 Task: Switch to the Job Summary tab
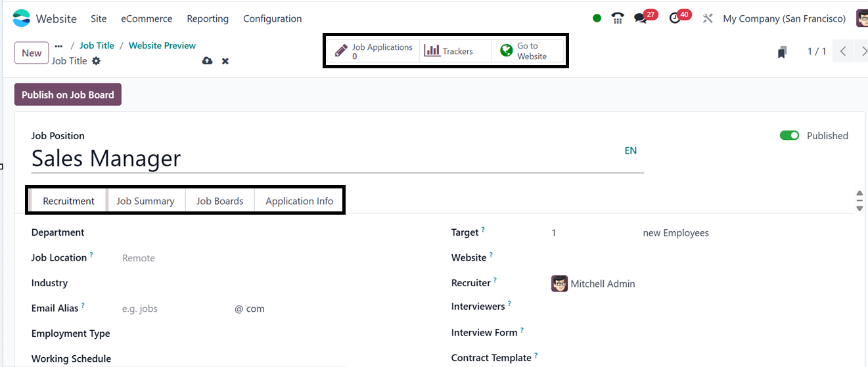tap(145, 201)
